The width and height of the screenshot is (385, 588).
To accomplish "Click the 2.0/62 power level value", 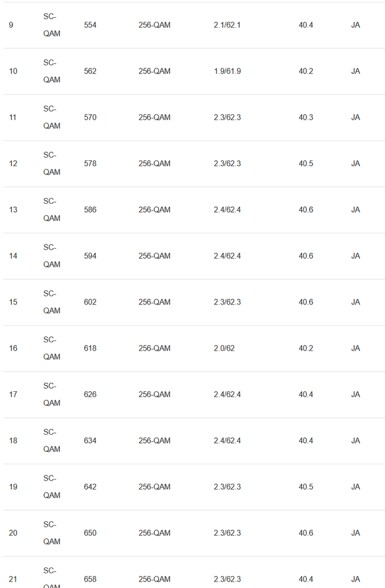I will click(224, 348).
